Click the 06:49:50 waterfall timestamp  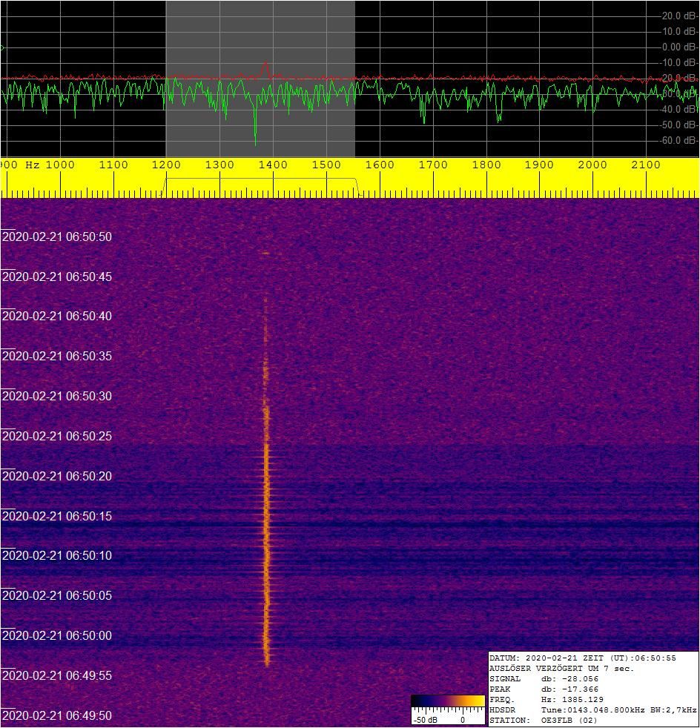pyautogui.click(x=57, y=715)
